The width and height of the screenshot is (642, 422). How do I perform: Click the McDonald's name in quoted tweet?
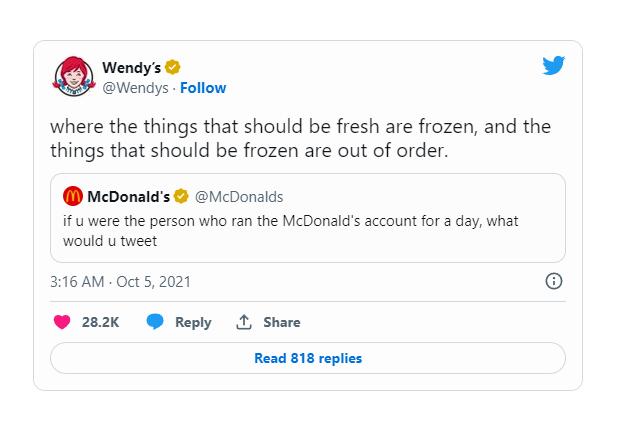[128, 195]
